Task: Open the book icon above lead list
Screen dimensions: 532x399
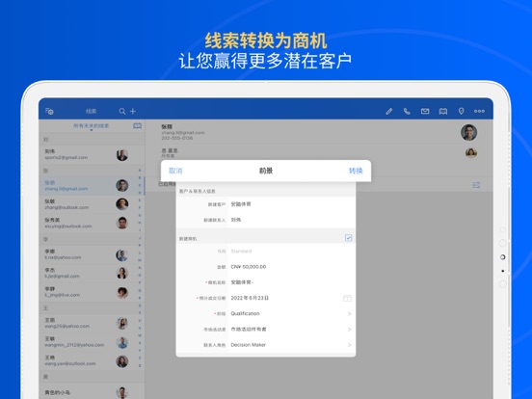Action: pos(137,126)
